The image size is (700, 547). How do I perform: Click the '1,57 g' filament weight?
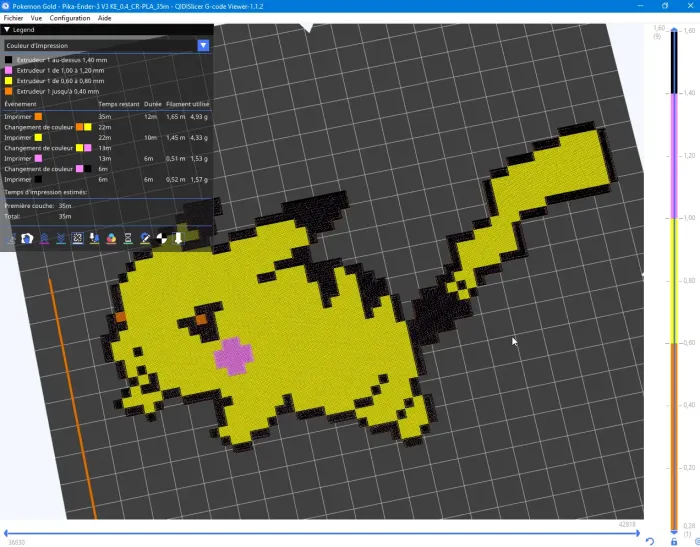(x=199, y=180)
